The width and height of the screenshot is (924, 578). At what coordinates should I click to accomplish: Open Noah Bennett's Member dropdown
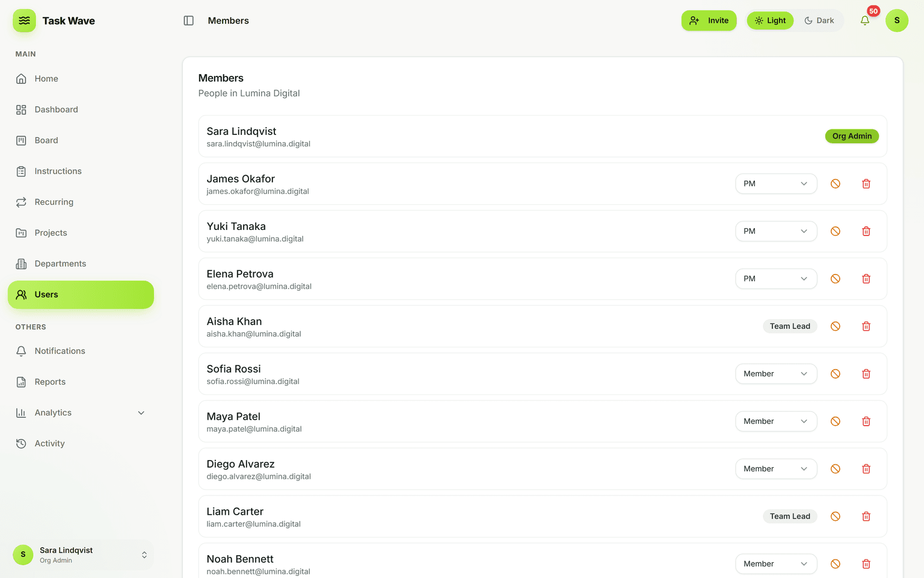click(x=776, y=564)
